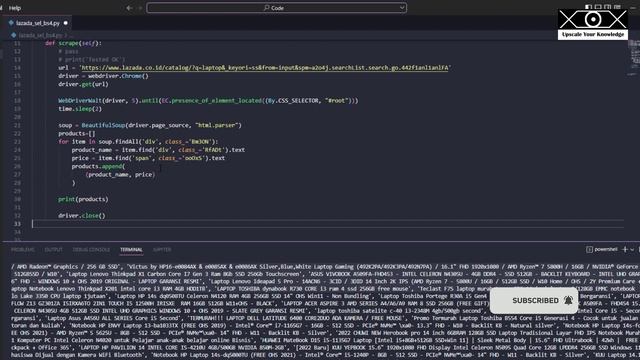The height and width of the screenshot is (360, 640).
Task: Click the 'driver.close()' line
Action: 82,216
